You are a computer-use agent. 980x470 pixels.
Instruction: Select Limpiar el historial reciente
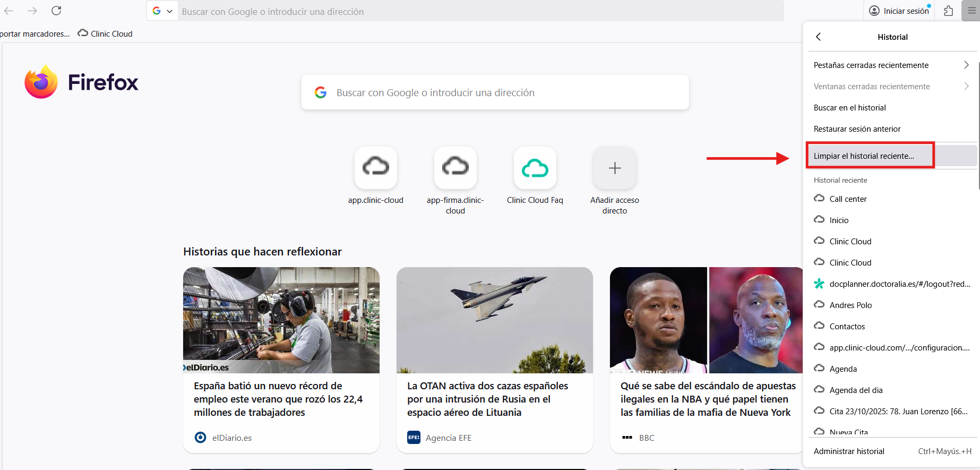pyautogui.click(x=864, y=156)
